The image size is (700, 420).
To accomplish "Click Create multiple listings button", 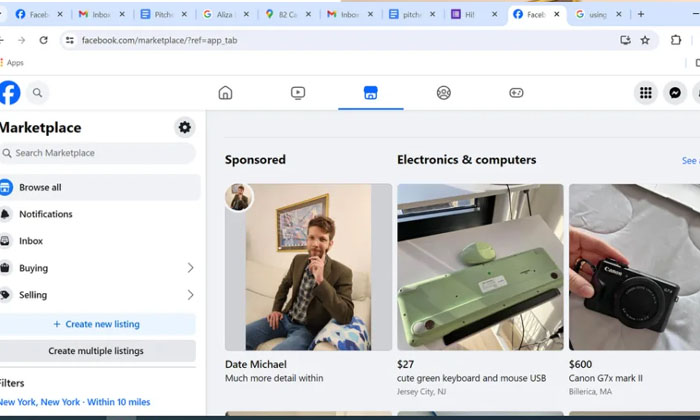I will tap(96, 351).
